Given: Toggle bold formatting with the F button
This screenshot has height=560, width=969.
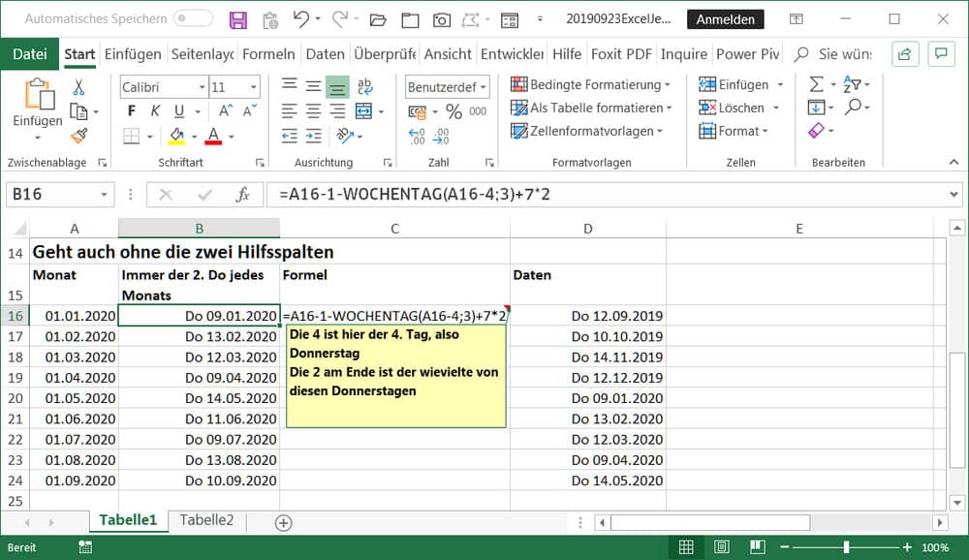Looking at the screenshot, I should [x=132, y=110].
